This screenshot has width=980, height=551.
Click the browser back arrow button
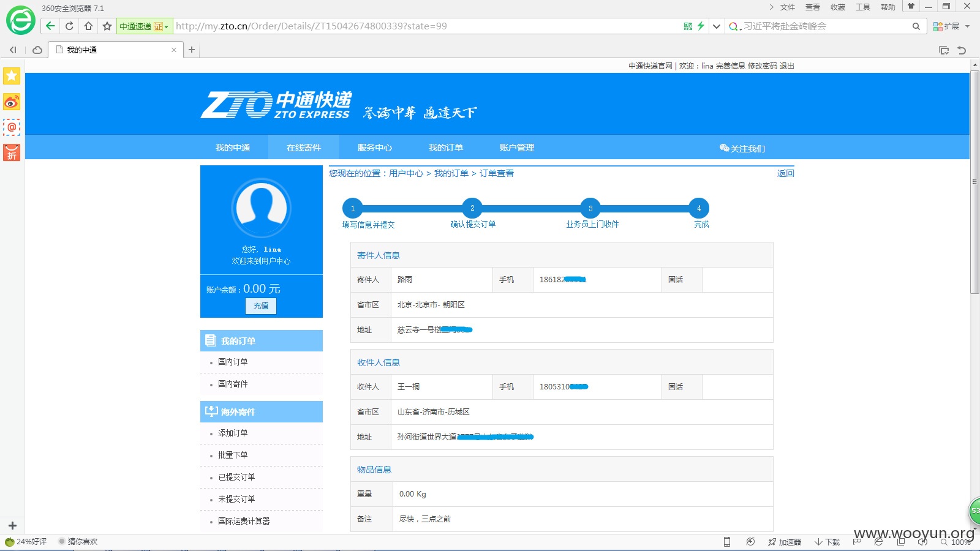coord(50,26)
